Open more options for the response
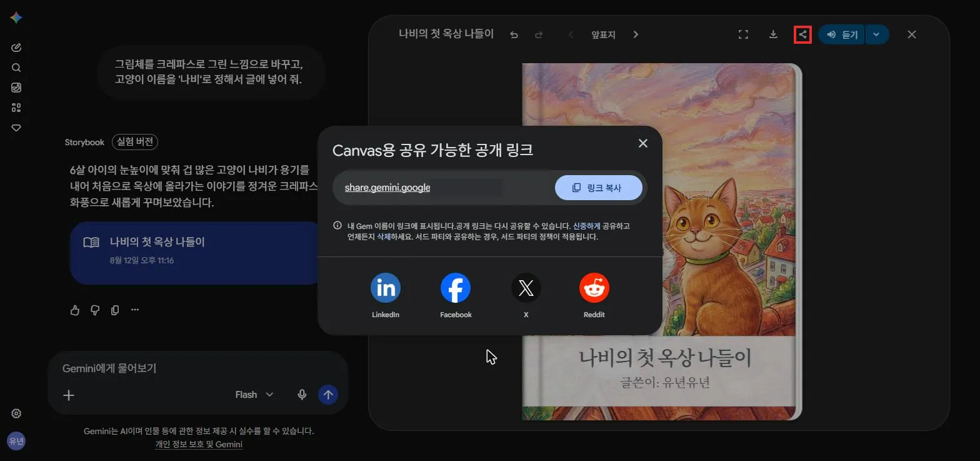Screen dimensions: 980x461 pyautogui.click(x=135, y=310)
